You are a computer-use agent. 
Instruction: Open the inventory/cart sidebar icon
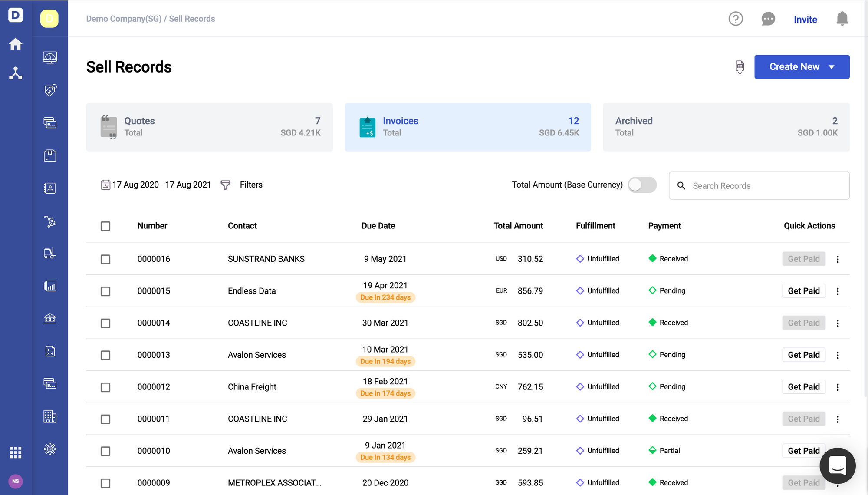(51, 221)
